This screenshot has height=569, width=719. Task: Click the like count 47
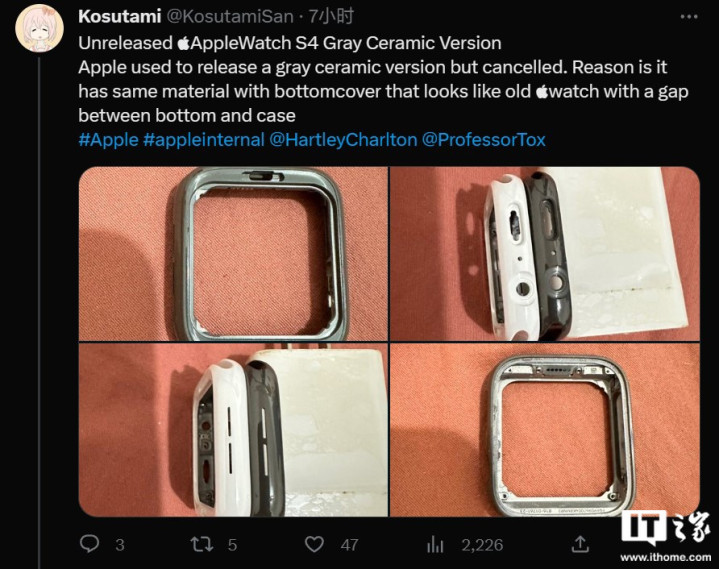[x=349, y=545]
